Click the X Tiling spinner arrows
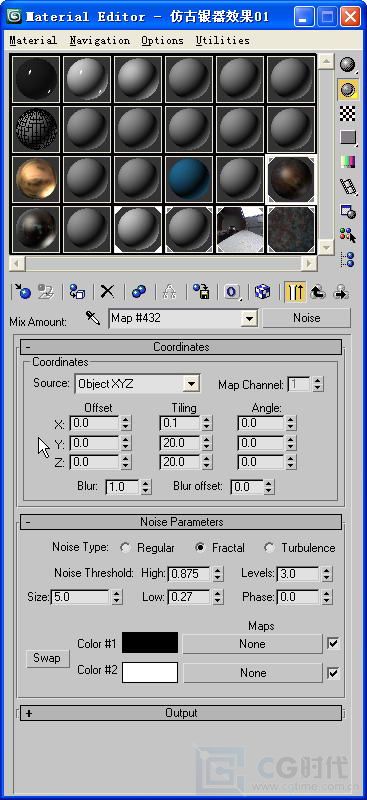Image resolution: width=367 pixels, height=800 pixels. coord(206,423)
